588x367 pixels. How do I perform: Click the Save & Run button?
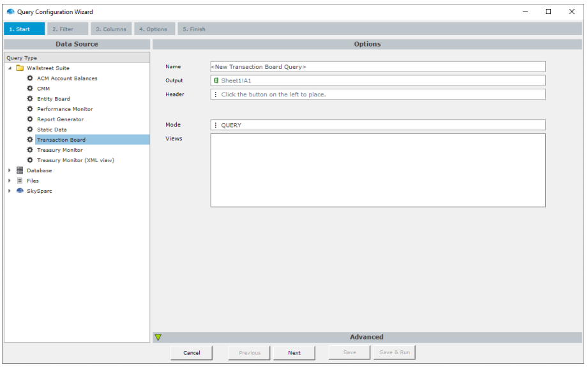(x=395, y=352)
